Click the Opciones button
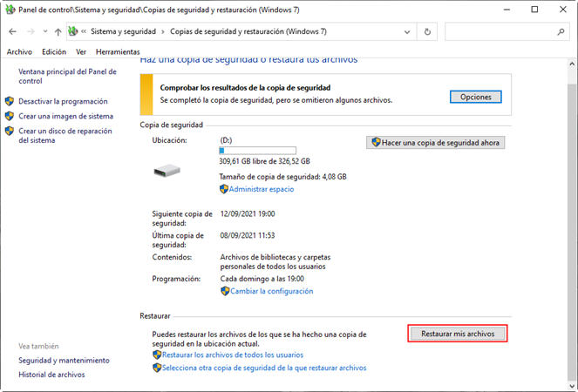Image resolution: width=578 pixels, height=392 pixels. (475, 97)
